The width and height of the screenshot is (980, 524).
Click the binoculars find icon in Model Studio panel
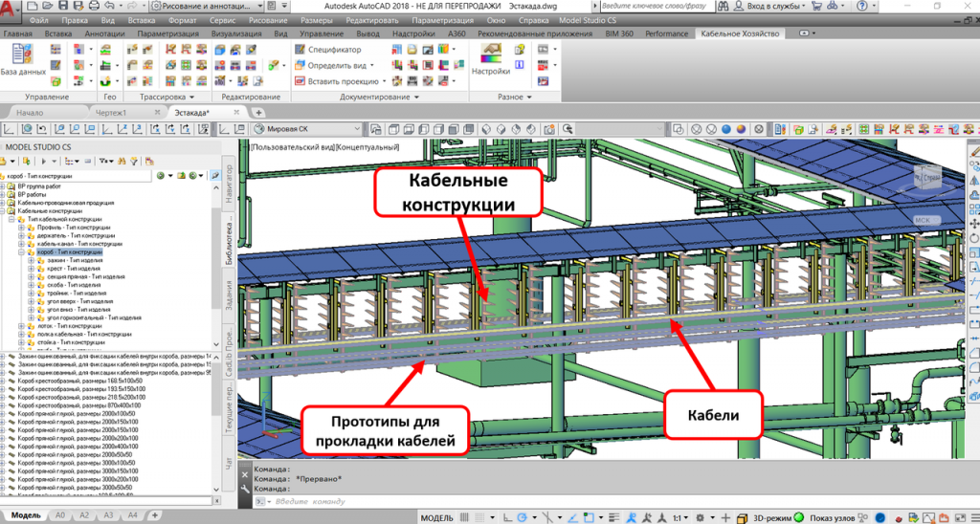(x=122, y=162)
